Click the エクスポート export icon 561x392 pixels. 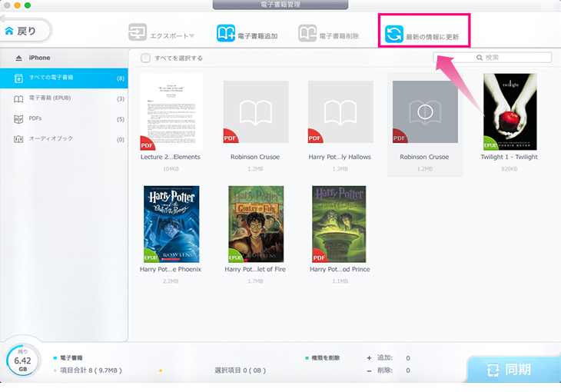138,32
